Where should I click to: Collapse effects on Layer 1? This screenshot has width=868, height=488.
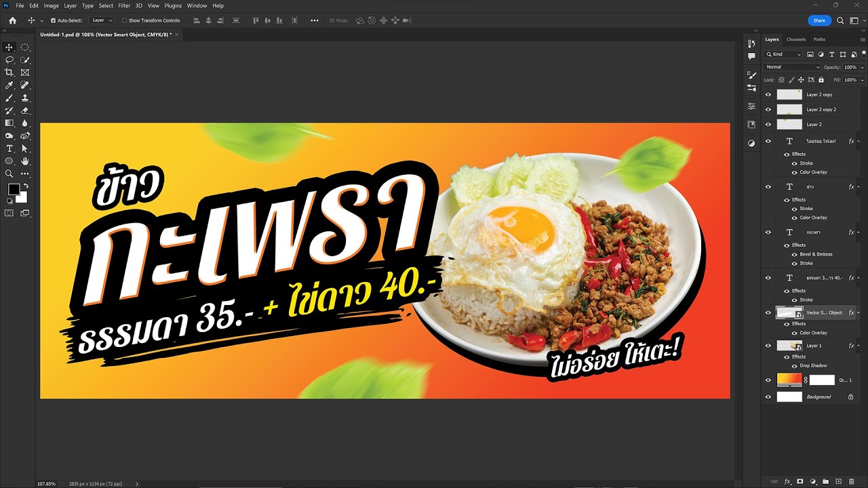[860, 346]
